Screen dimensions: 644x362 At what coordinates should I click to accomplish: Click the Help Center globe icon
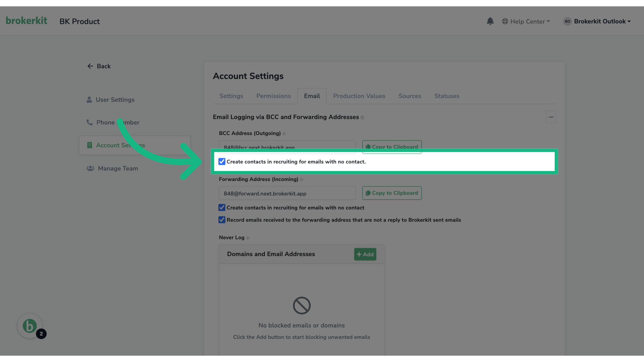click(x=505, y=21)
